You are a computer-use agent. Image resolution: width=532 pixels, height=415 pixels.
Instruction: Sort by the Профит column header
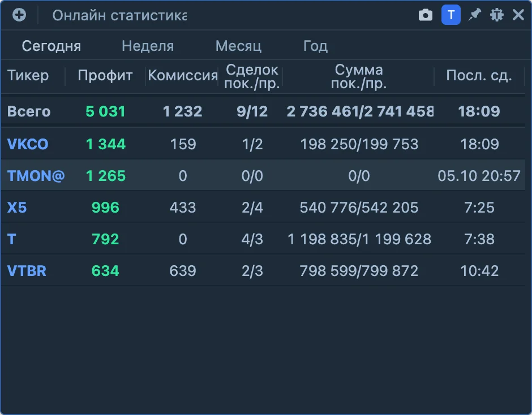tap(105, 75)
